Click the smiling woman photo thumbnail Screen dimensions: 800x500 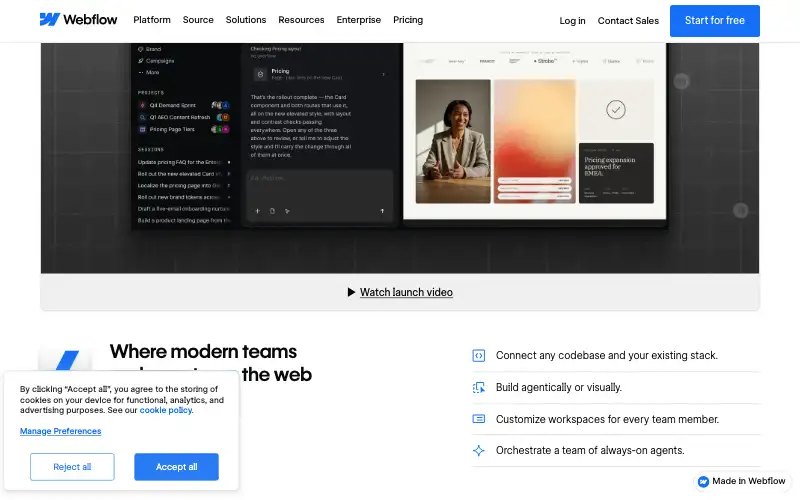coord(453,141)
